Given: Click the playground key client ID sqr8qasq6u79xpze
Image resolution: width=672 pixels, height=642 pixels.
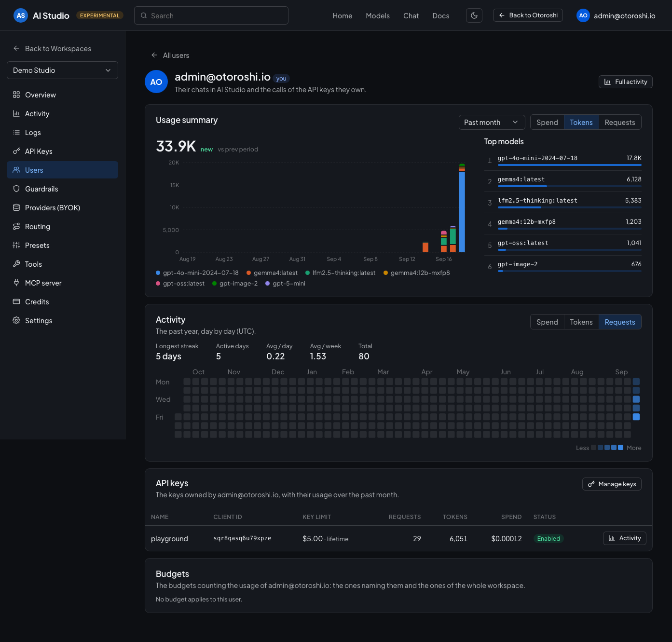Looking at the screenshot, I should tap(242, 538).
